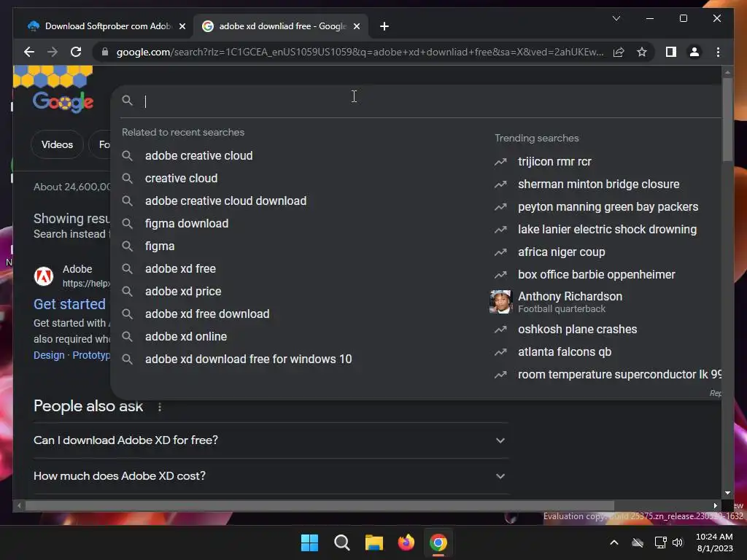Image resolution: width=747 pixels, height=560 pixels.
Task: Open trending box office barbie oppenheimer
Action: point(597,275)
